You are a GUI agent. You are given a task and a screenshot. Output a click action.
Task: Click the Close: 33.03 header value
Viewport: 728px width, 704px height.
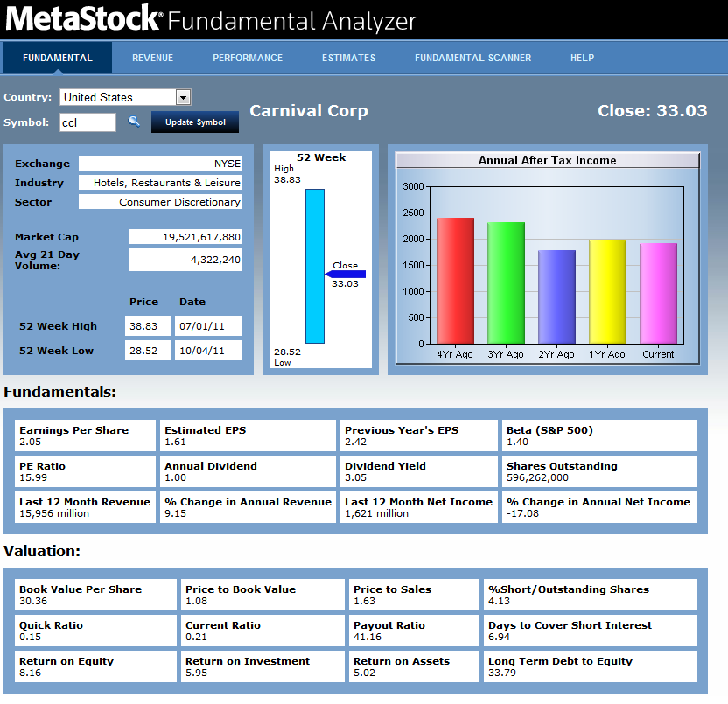[653, 111]
